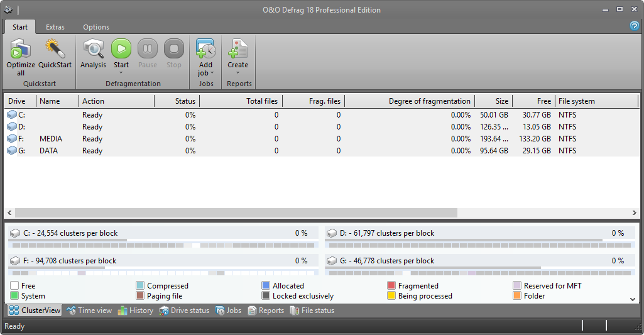
Task: Click the G: drive cluster block map
Action: (480, 273)
